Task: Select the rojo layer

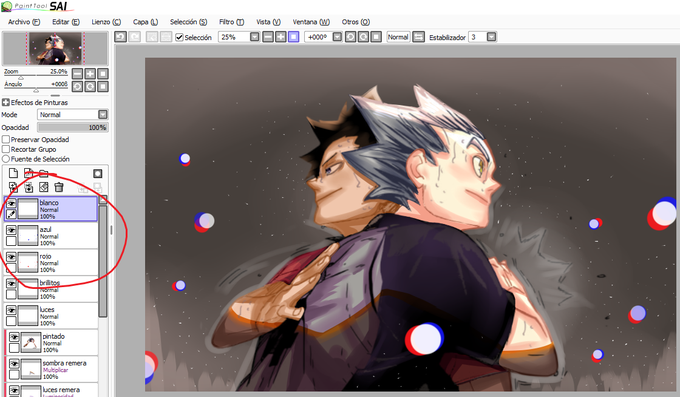Action: tap(51, 262)
